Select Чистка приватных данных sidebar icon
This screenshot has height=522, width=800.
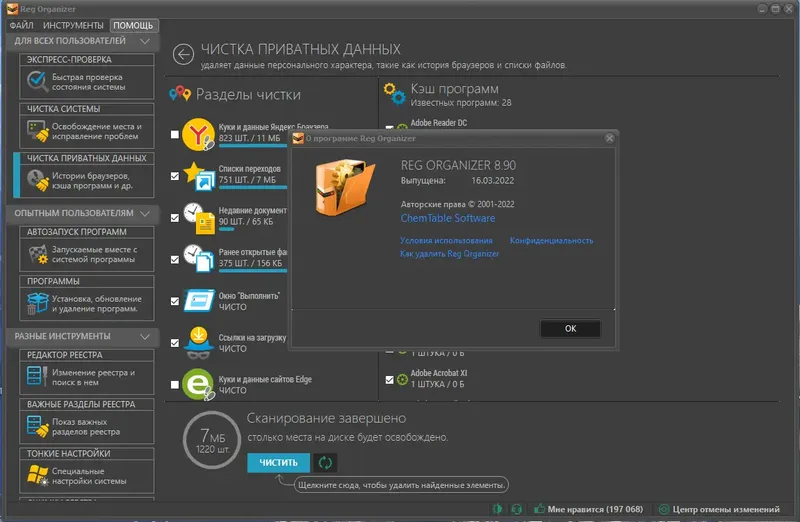pos(38,180)
